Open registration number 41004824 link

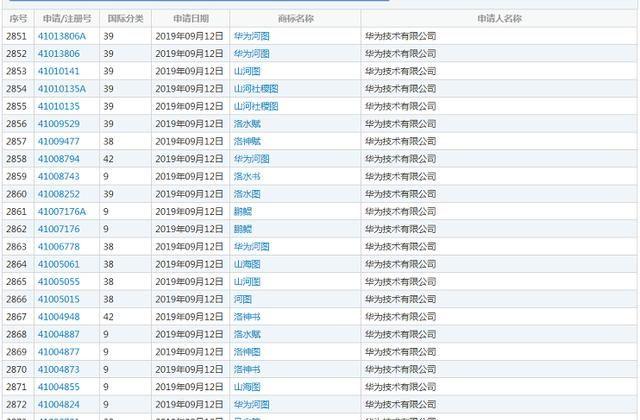point(59,405)
